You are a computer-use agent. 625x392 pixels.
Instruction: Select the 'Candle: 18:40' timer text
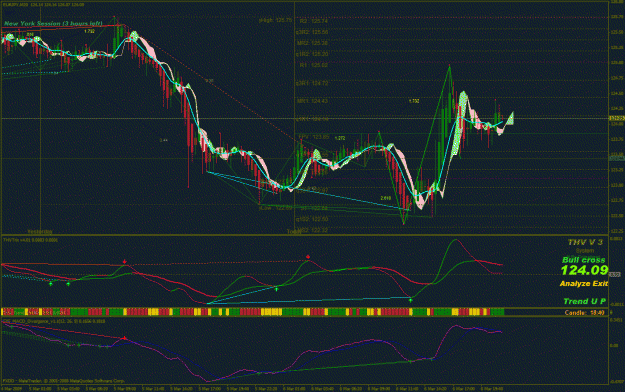[x=584, y=313]
